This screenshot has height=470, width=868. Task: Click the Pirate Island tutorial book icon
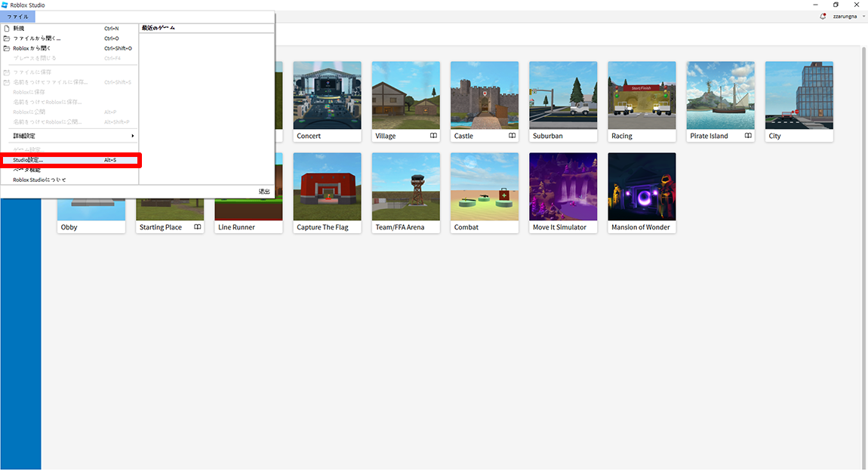point(748,136)
